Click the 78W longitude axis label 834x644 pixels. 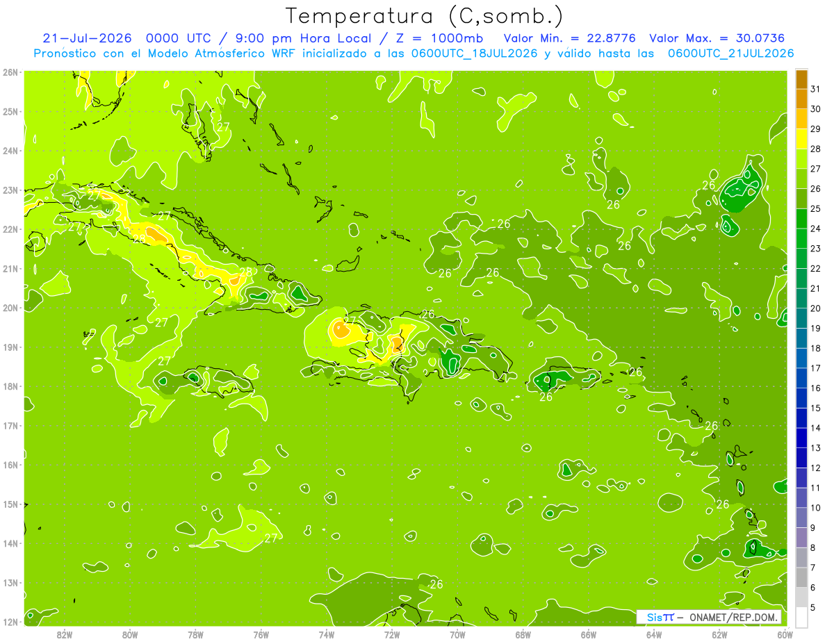(x=195, y=634)
